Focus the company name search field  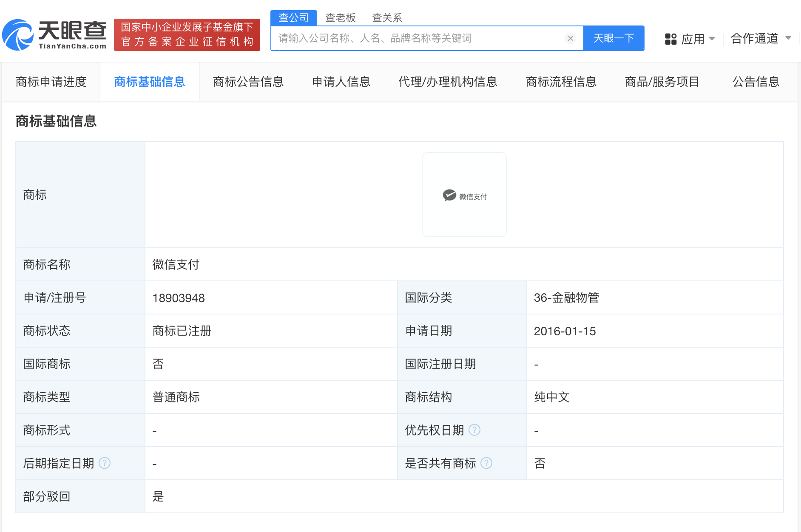click(419, 38)
